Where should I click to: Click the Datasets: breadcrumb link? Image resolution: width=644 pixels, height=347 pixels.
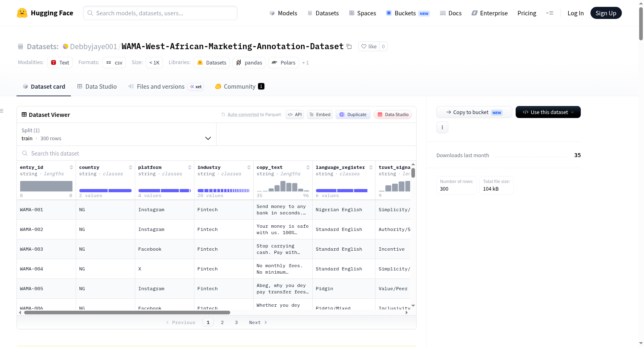click(43, 47)
